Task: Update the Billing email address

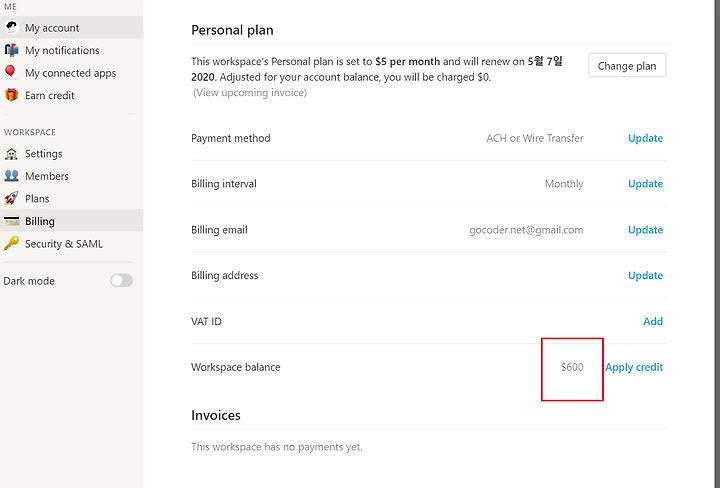Action: [x=645, y=230]
